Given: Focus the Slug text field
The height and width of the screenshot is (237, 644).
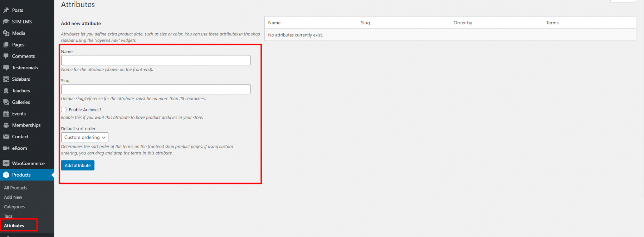Looking at the screenshot, I should 156,89.
